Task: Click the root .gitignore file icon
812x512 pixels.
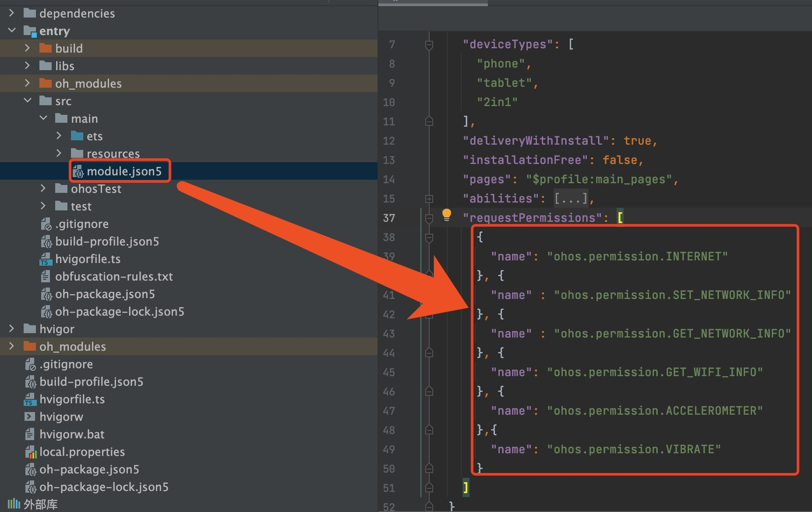Action: click(x=30, y=364)
